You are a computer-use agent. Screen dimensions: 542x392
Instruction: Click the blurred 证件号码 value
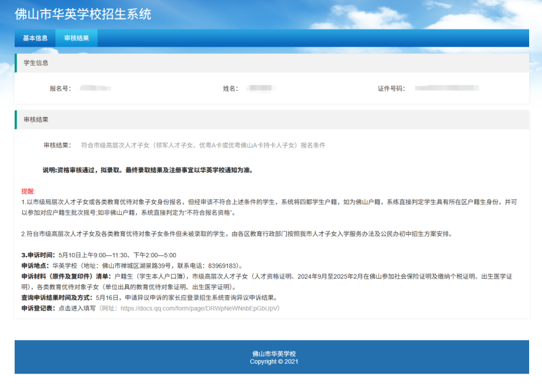pyautogui.click(x=446, y=88)
